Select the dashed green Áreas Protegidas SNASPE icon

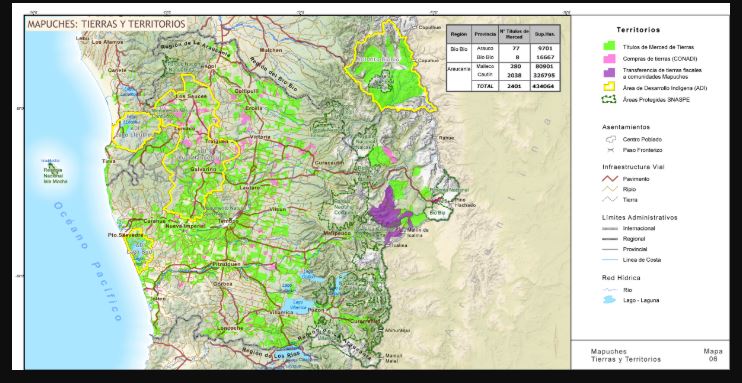609,99
